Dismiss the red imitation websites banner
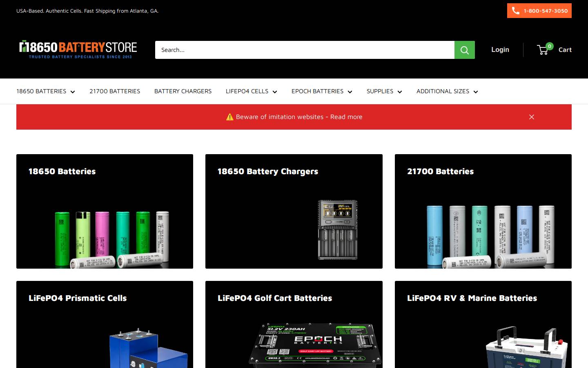 pos(532,117)
